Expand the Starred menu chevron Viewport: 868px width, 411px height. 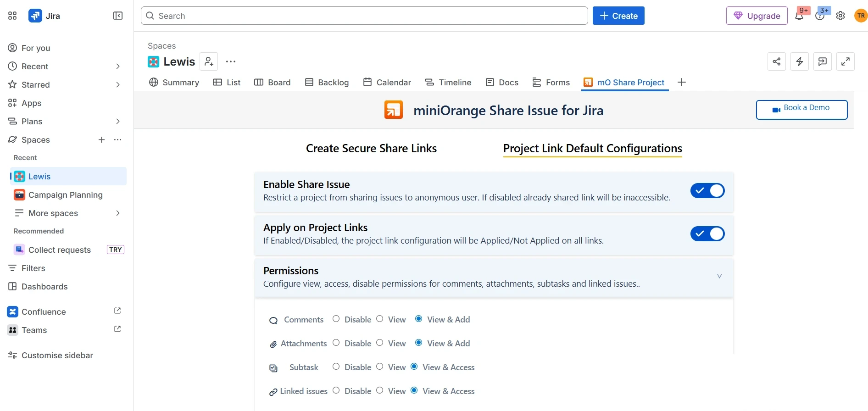point(118,84)
